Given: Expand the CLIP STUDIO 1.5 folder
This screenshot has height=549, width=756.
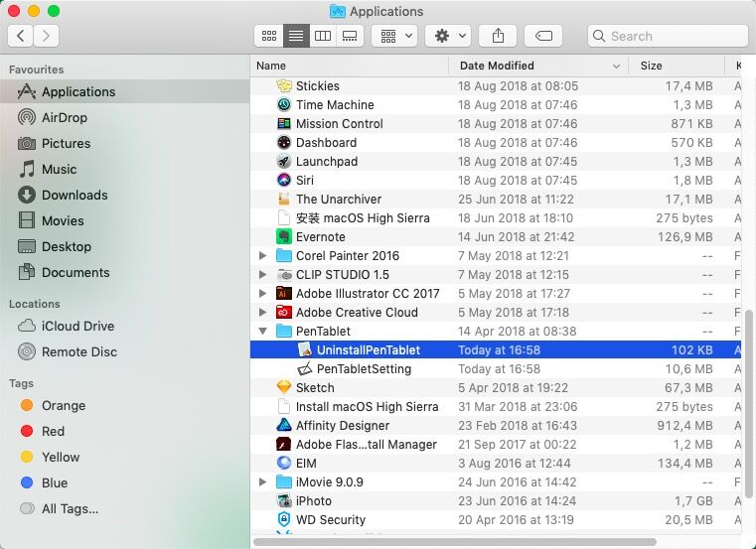Looking at the screenshot, I should click(x=263, y=274).
